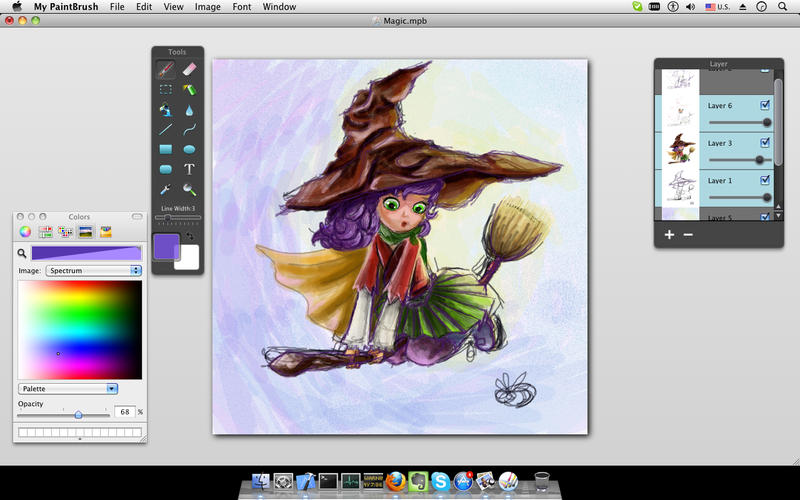The height and width of the screenshot is (500, 800).
Task: Remove layer with the minus button
Action: pos(687,235)
